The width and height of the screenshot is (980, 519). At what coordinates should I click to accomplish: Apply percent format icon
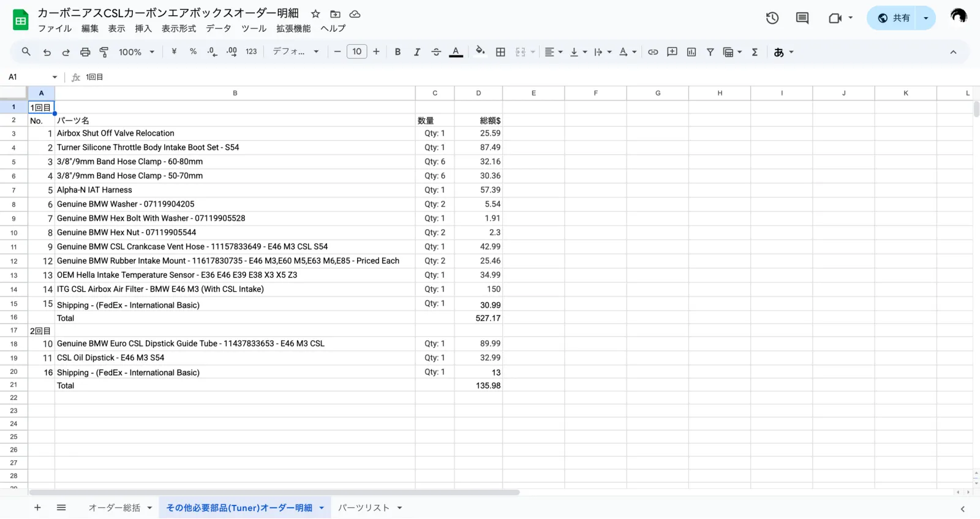(x=193, y=52)
